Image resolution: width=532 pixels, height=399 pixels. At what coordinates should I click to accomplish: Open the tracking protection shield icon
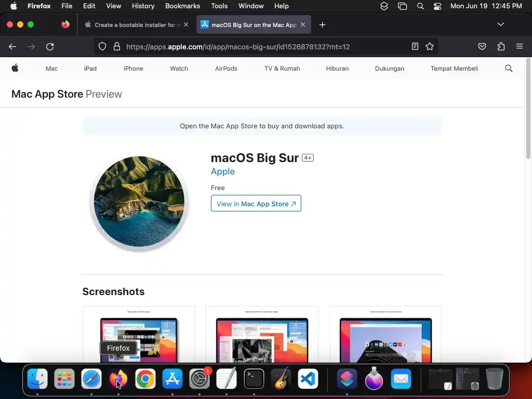click(x=102, y=46)
